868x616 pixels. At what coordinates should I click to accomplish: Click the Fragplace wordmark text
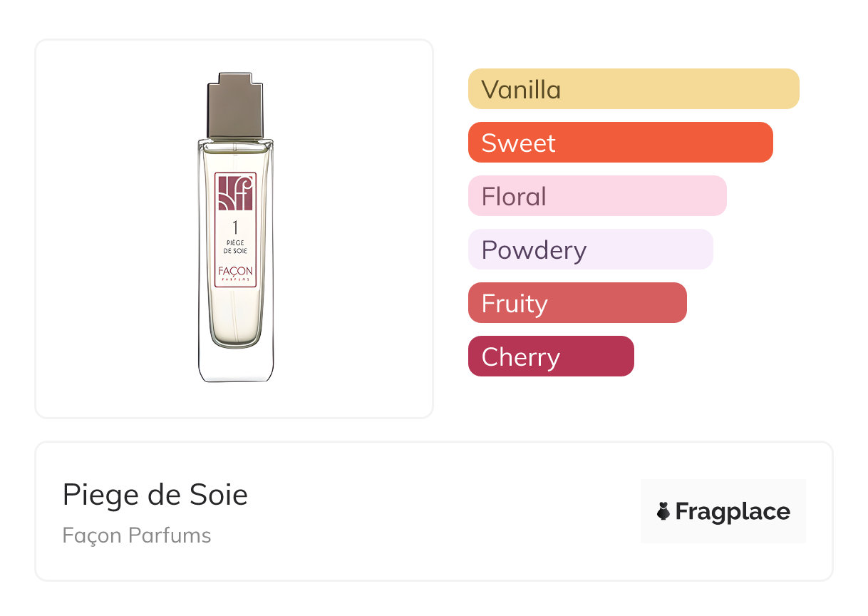733,512
